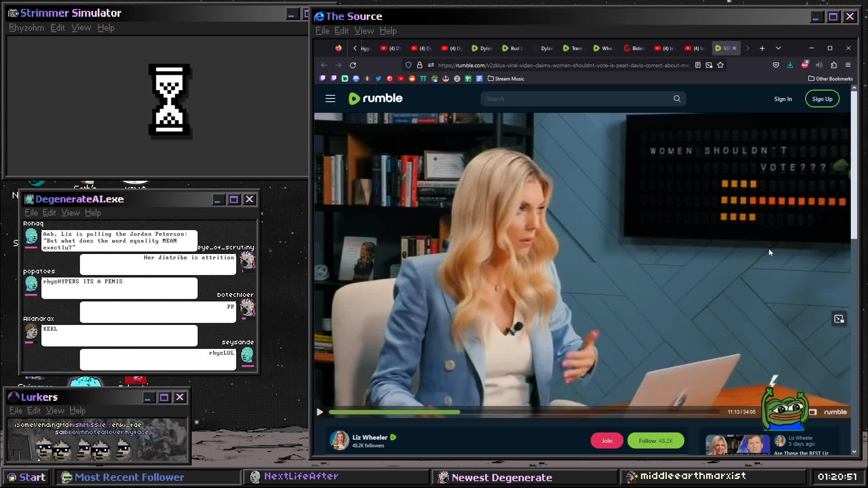Close the active Rumble tab
The image size is (868, 488).
[x=734, y=48]
